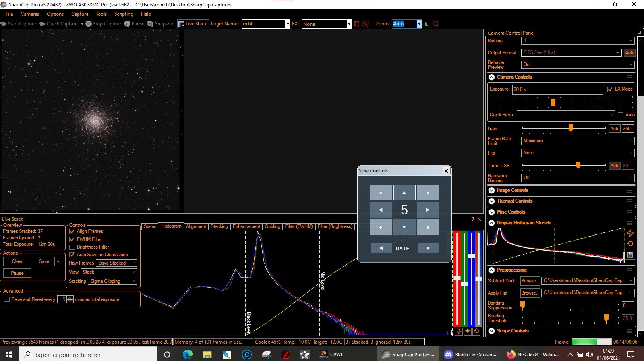Open the Firefox NGC 6604 taskbar window
644x361 pixels.
pyautogui.click(x=532, y=355)
